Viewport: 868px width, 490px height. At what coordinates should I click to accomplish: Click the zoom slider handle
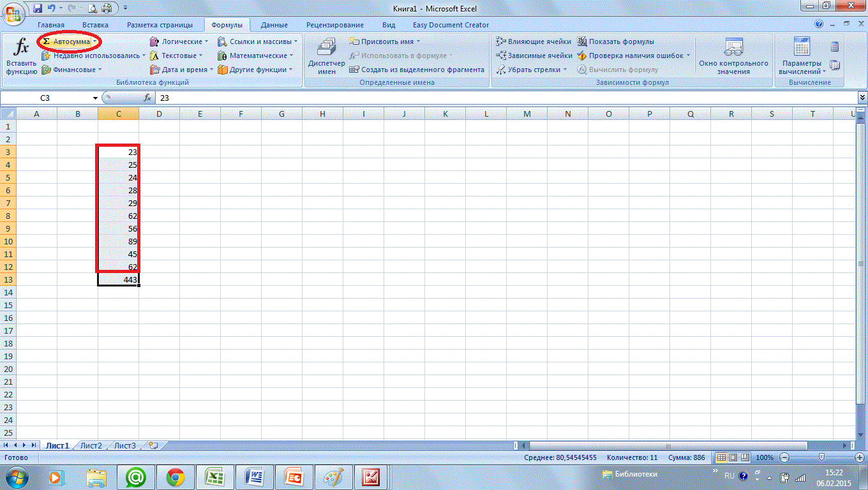click(x=821, y=457)
